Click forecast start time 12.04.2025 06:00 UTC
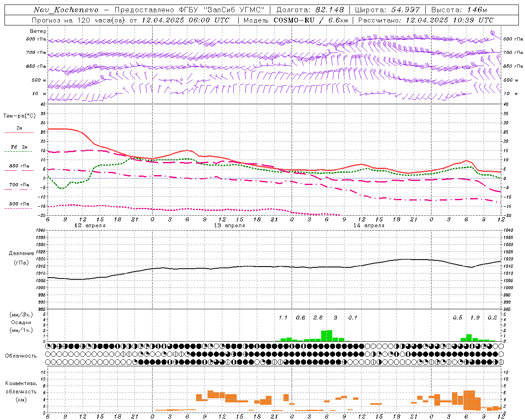This screenshot has height=420, width=525. pyautogui.click(x=185, y=20)
